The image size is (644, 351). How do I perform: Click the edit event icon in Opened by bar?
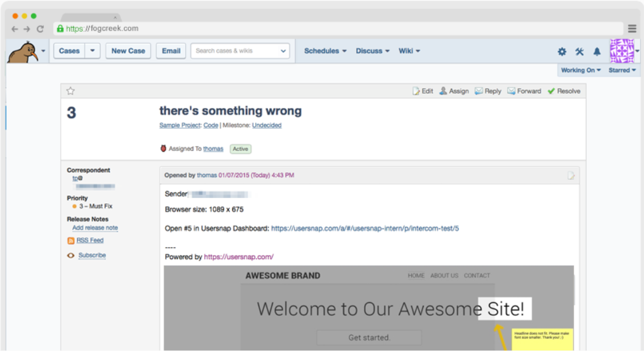(571, 175)
